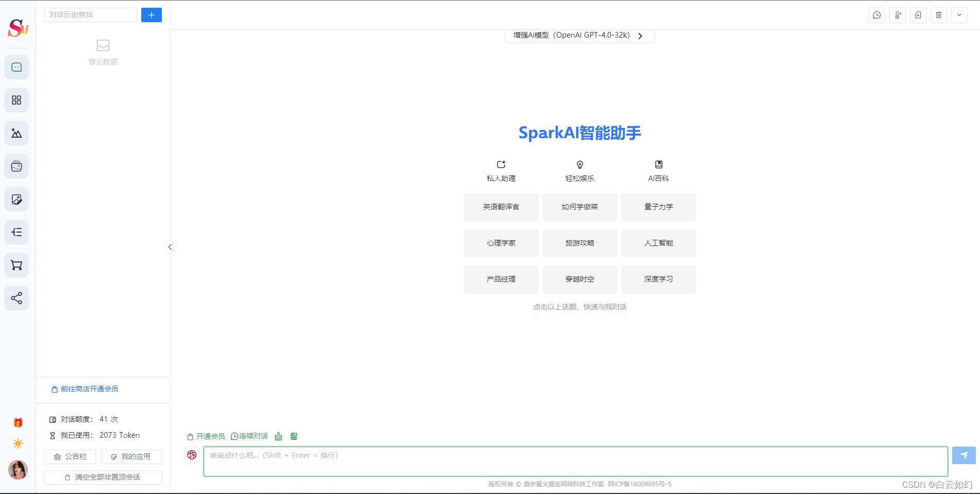This screenshot has height=494, width=980.
Task: Open the image drawing section icon
Action: coord(16,133)
